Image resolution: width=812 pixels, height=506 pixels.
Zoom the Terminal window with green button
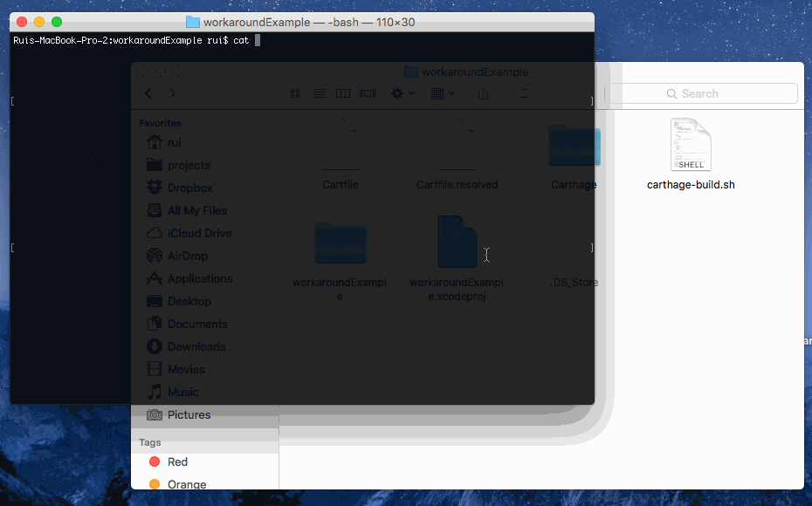pyautogui.click(x=57, y=22)
